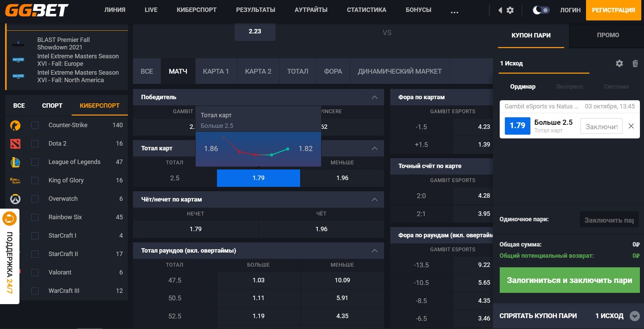Click the Dota 2 game icon
Screen dimensions: 644x329
point(15,144)
